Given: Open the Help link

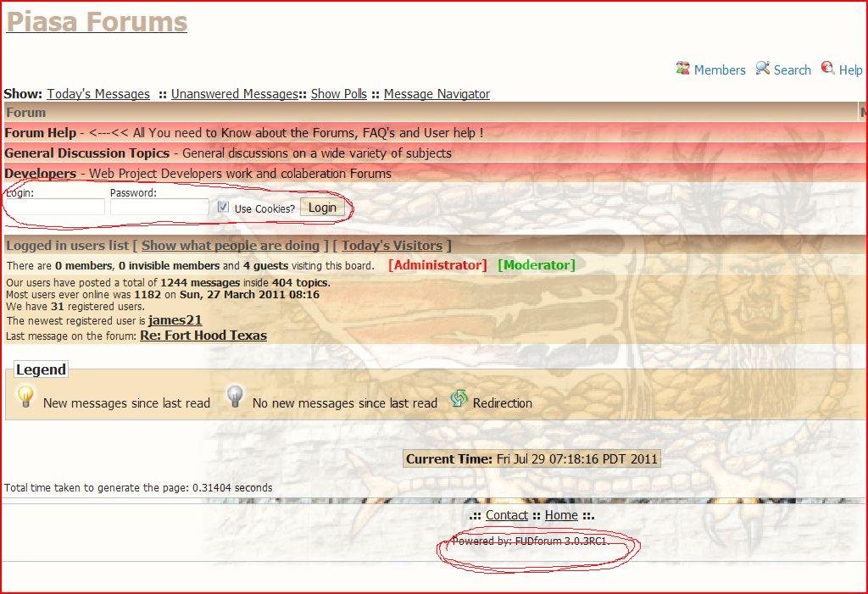Looking at the screenshot, I should (850, 69).
